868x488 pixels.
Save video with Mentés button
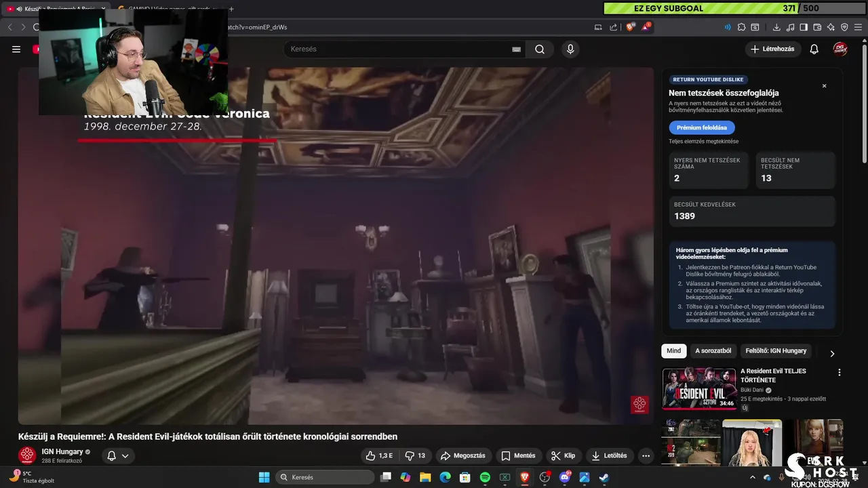pos(519,455)
